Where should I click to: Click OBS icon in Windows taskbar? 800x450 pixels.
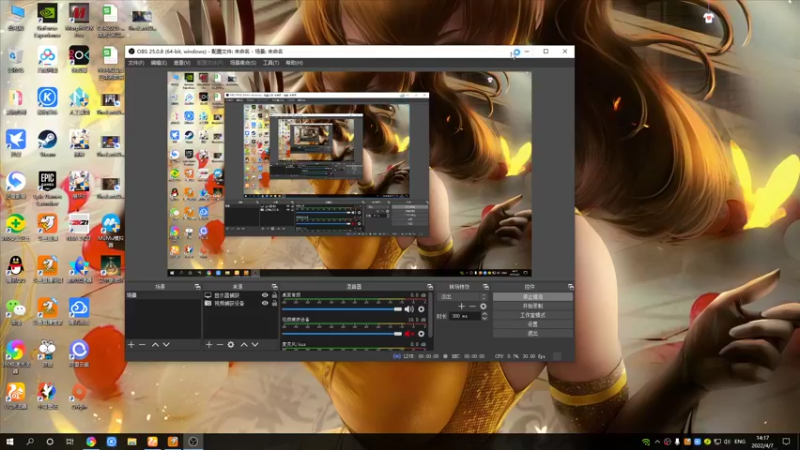(193, 441)
